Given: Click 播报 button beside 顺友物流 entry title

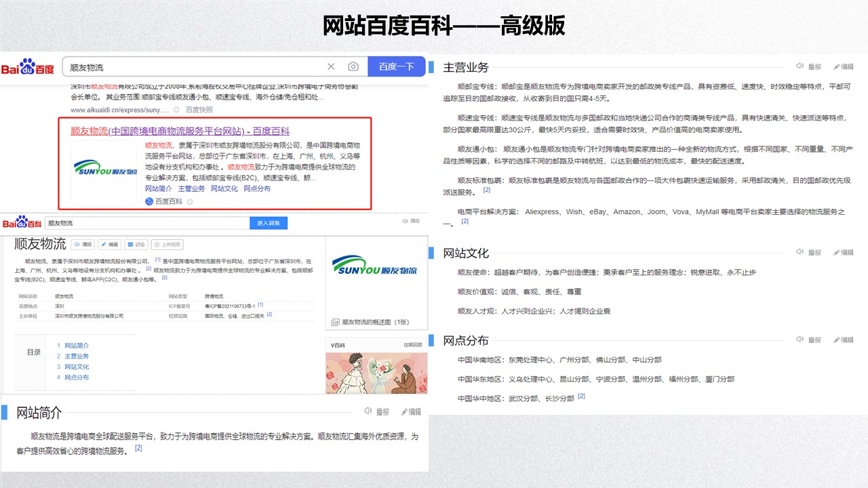Looking at the screenshot, I should pyautogui.click(x=83, y=245).
